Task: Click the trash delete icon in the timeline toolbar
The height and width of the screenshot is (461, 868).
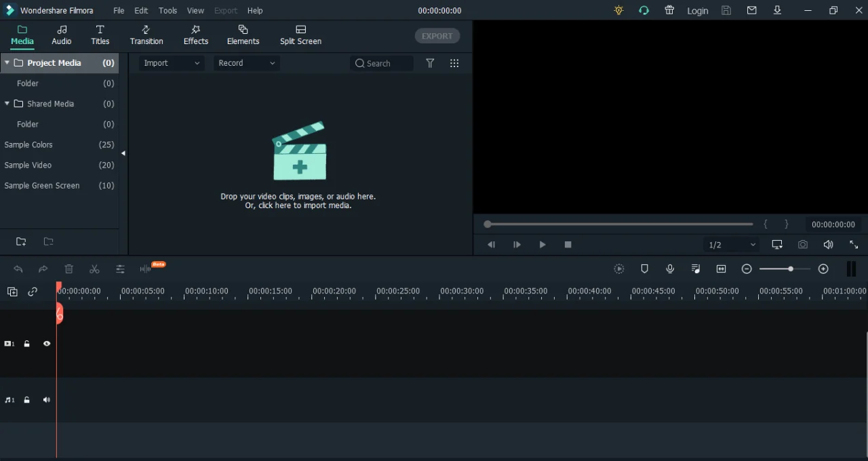Action: 68,269
